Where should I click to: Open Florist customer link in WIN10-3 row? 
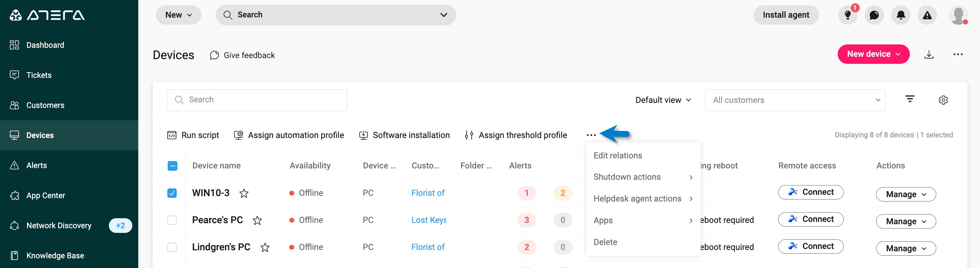[428, 193]
